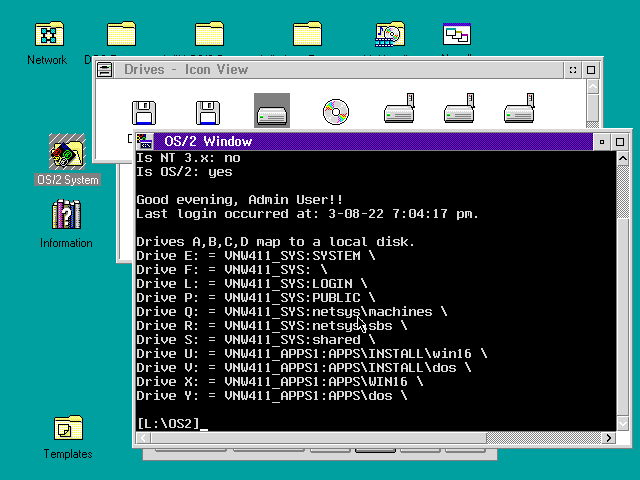Select the middle network drive icon in Drives

pyautogui.click(x=458, y=112)
